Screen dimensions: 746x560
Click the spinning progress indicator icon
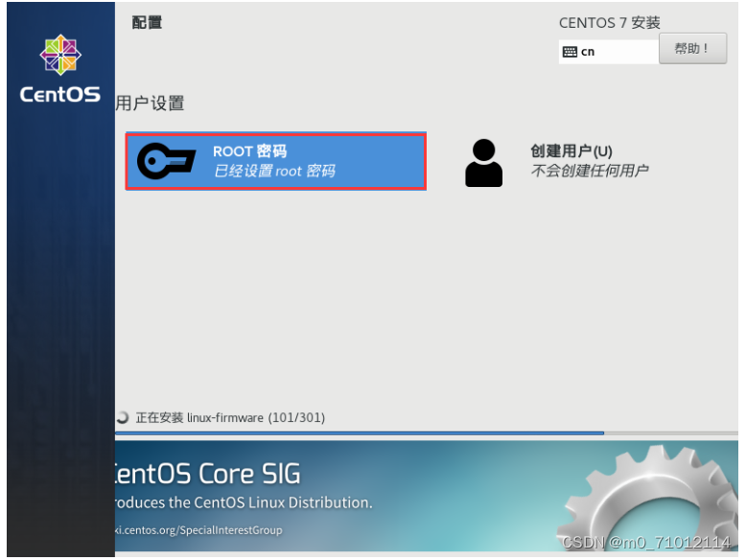click(x=123, y=417)
